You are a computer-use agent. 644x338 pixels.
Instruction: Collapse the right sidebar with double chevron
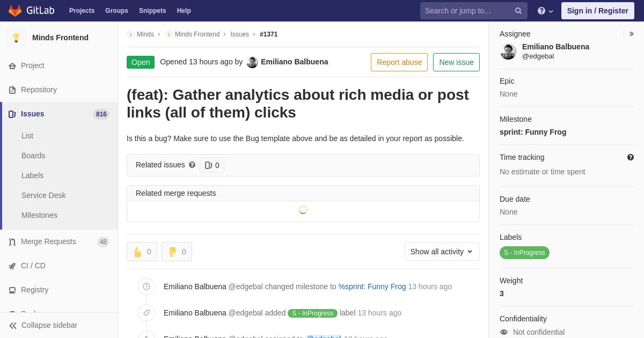click(x=631, y=34)
